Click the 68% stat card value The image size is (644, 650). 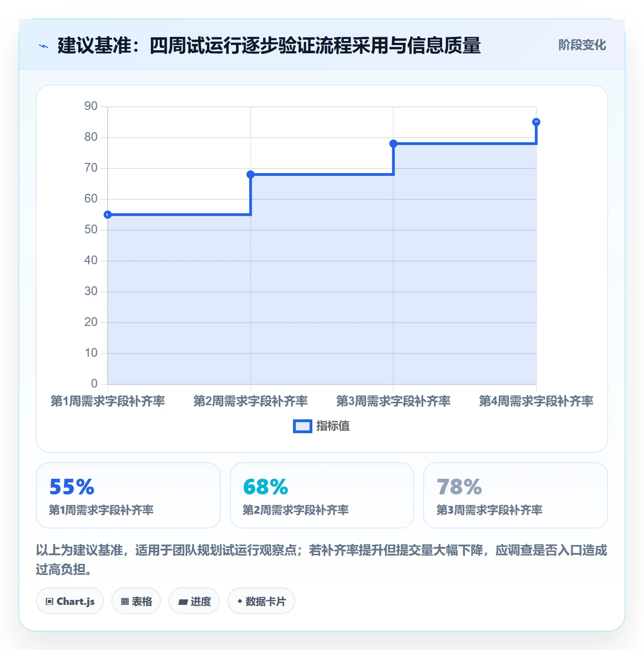point(265,487)
